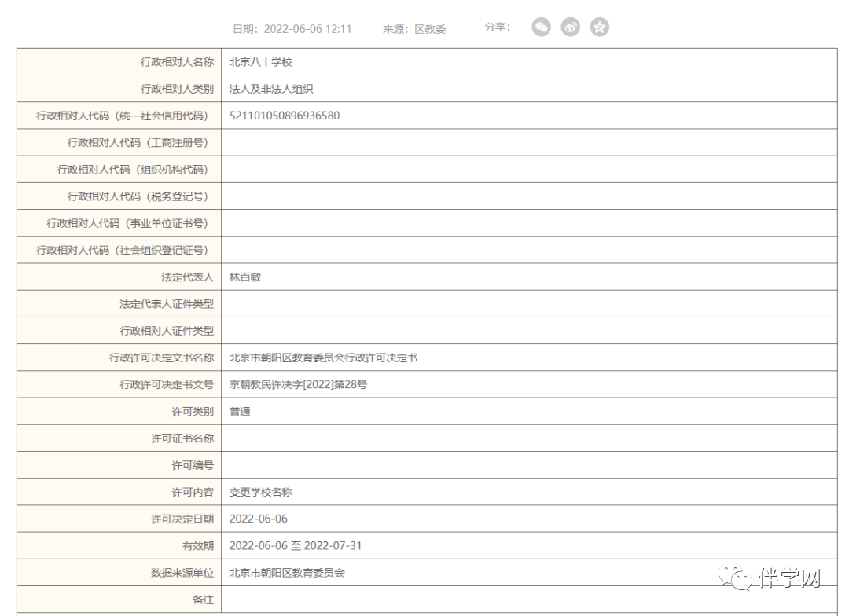
Task: Select the credit code 521101050896936580
Action: point(285,115)
